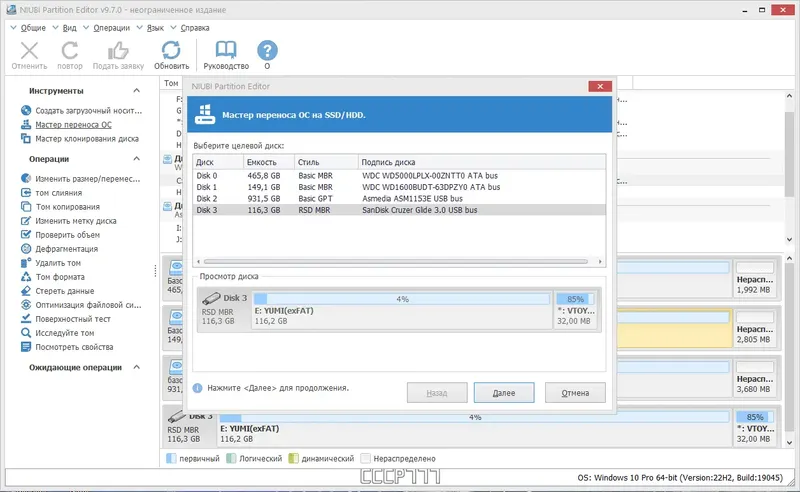The width and height of the screenshot is (800, 492).
Task: Click the Логический legend swatch
Action: click(x=231, y=458)
